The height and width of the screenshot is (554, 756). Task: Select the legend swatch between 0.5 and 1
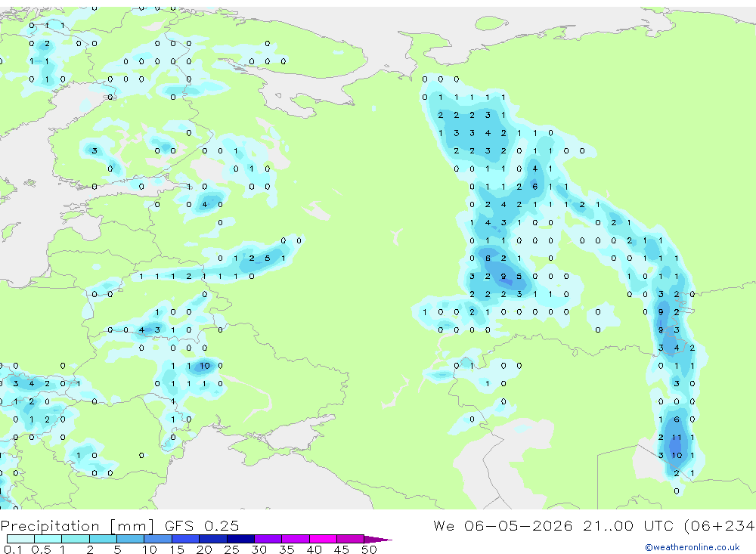point(48,539)
